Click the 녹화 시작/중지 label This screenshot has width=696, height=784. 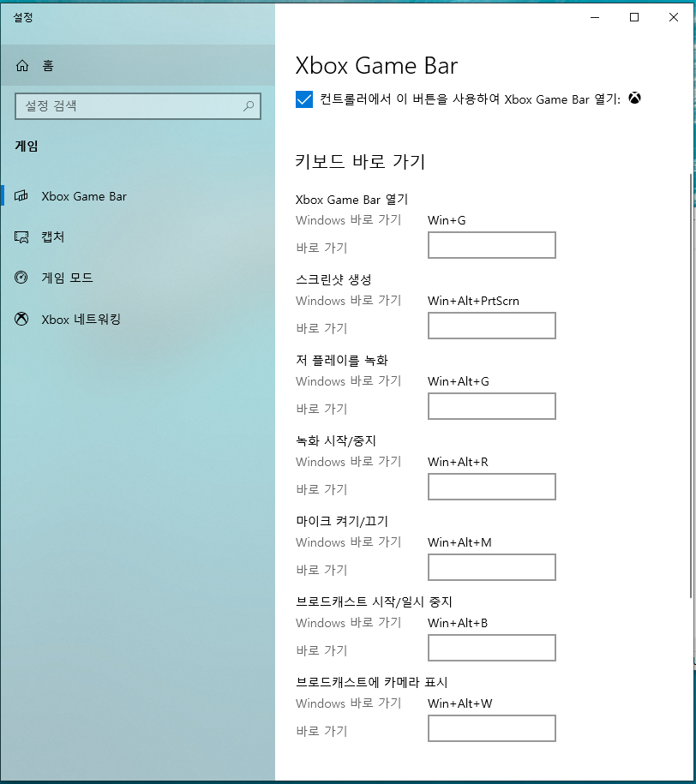(336, 440)
